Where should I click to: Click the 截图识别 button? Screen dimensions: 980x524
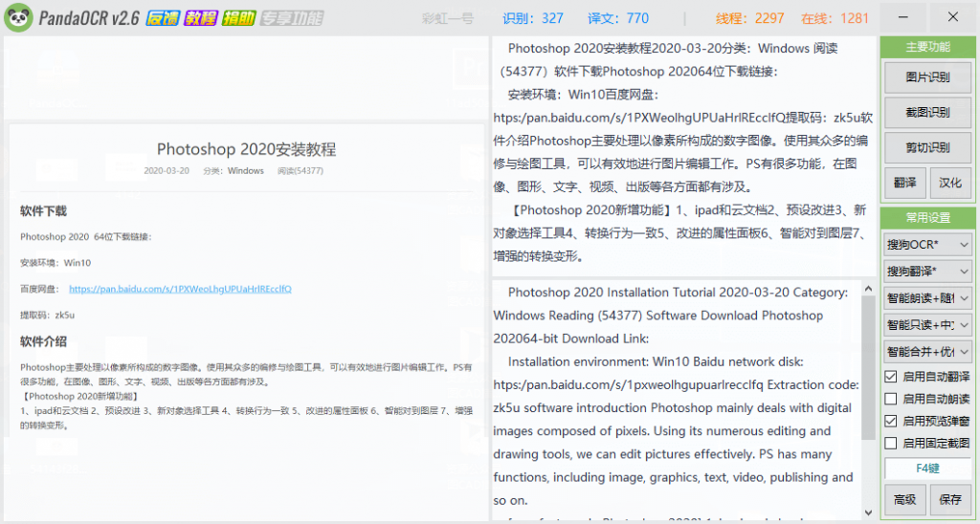[927, 113]
